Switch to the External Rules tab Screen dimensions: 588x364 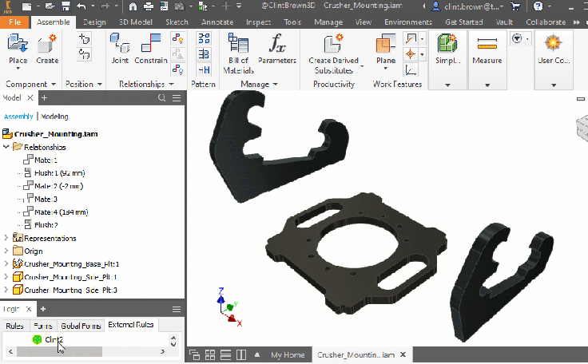tap(131, 325)
